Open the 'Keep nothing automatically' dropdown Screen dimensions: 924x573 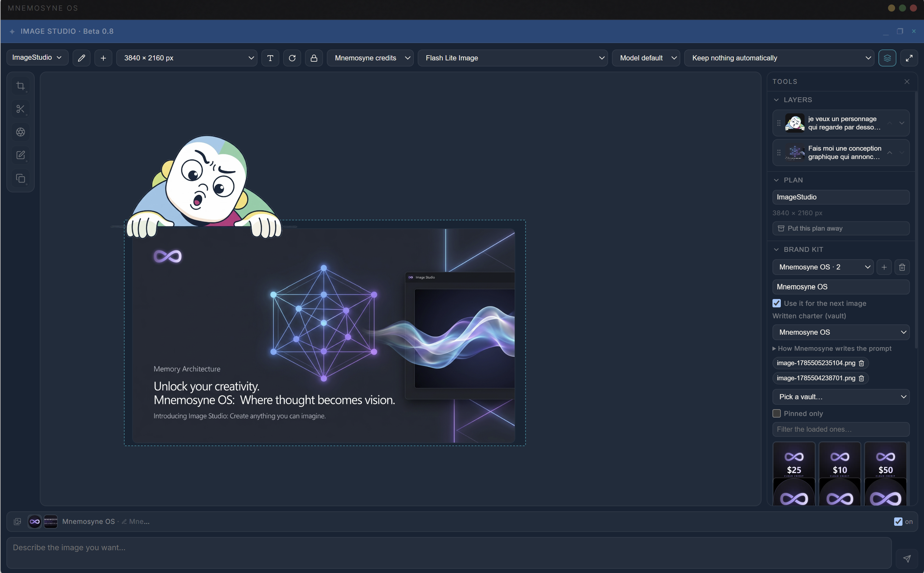click(779, 58)
